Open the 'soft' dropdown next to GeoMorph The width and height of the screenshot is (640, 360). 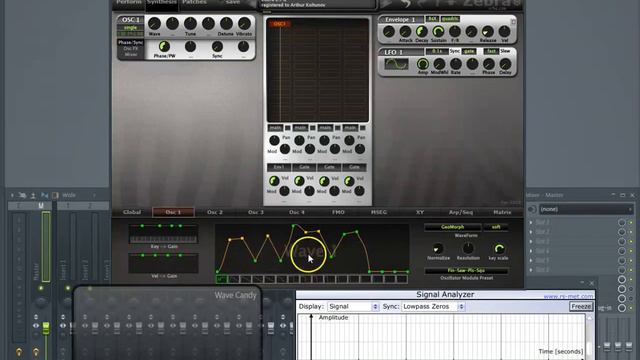(496, 227)
